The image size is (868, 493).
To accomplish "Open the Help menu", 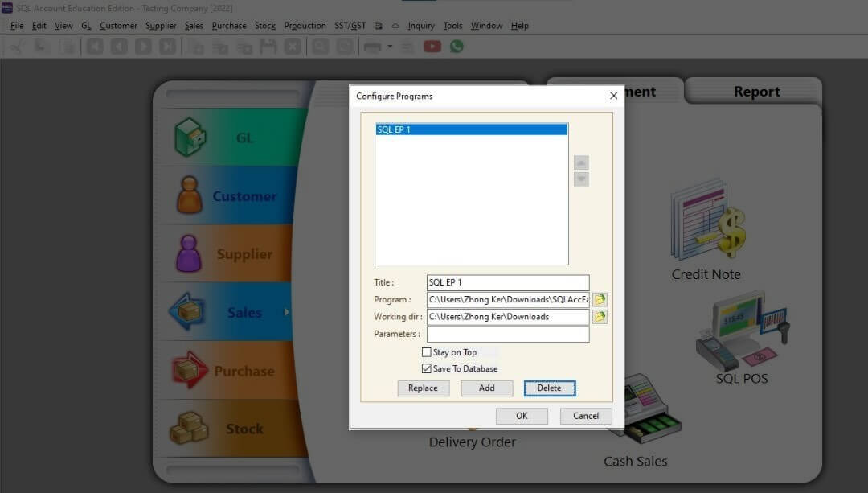I will pyautogui.click(x=520, y=26).
